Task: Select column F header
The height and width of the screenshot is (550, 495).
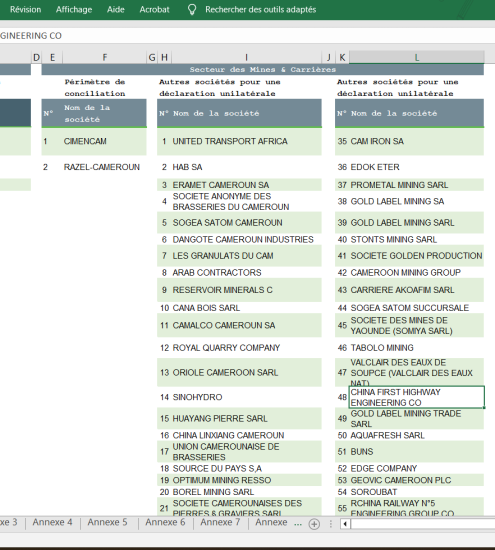Action: pyautogui.click(x=105, y=57)
